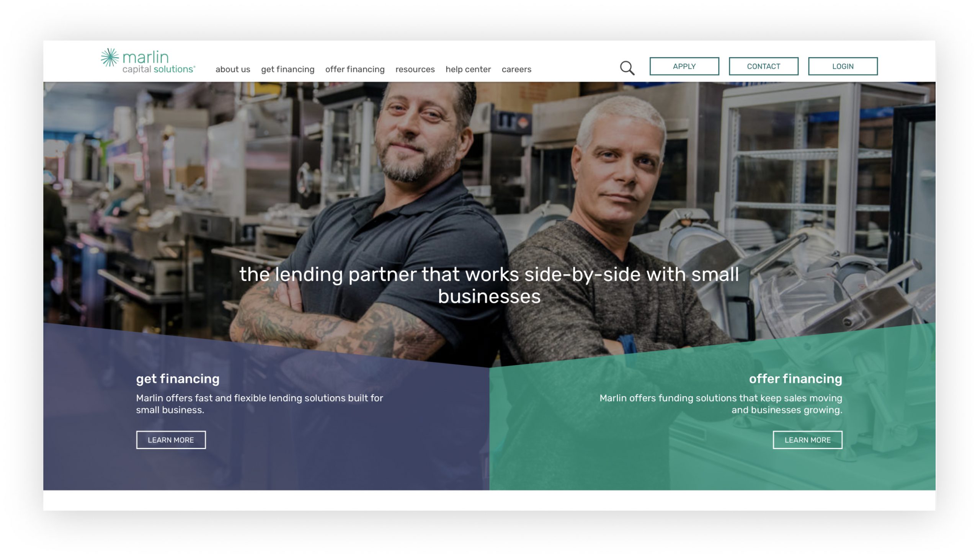This screenshot has height=557, width=980.
Task: Select resources in the navigation bar
Action: 415,69
